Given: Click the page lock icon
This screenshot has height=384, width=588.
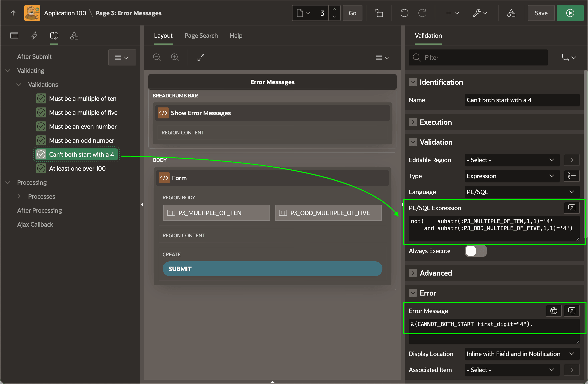Looking at the screenshot, I should (379, 13).
